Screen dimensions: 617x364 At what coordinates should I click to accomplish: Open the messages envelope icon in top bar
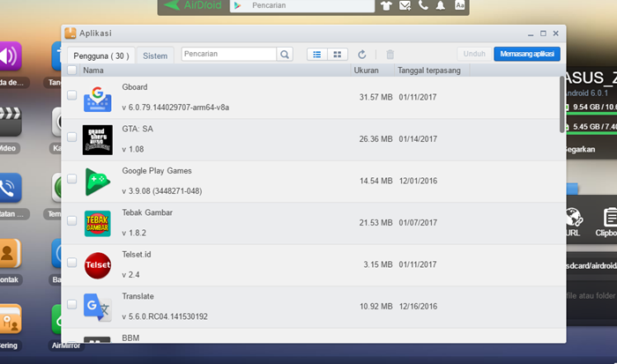(405, 5)
